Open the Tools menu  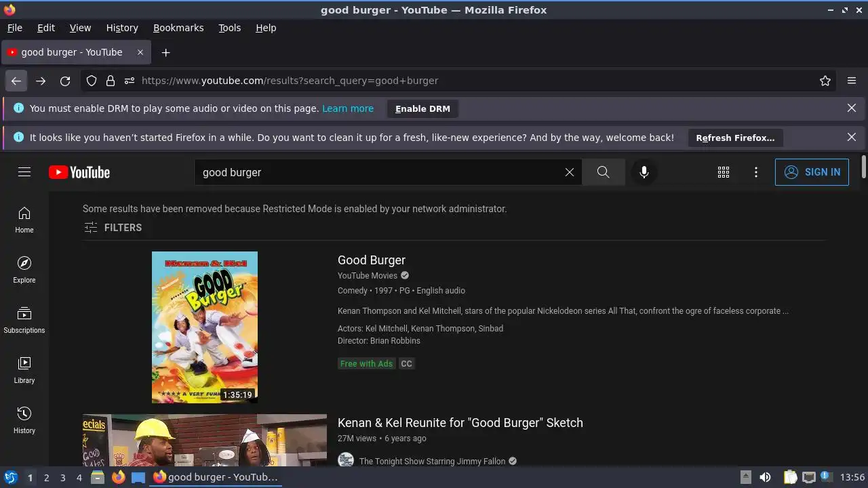(x=230, y=28)
